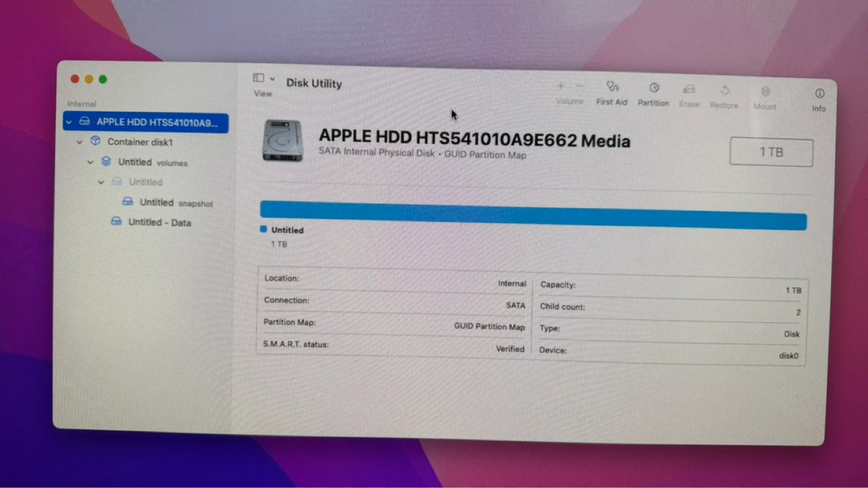868x488 pixels.
Task: Click the Untitled partition legend label
Action: click(x=287, y=230)
